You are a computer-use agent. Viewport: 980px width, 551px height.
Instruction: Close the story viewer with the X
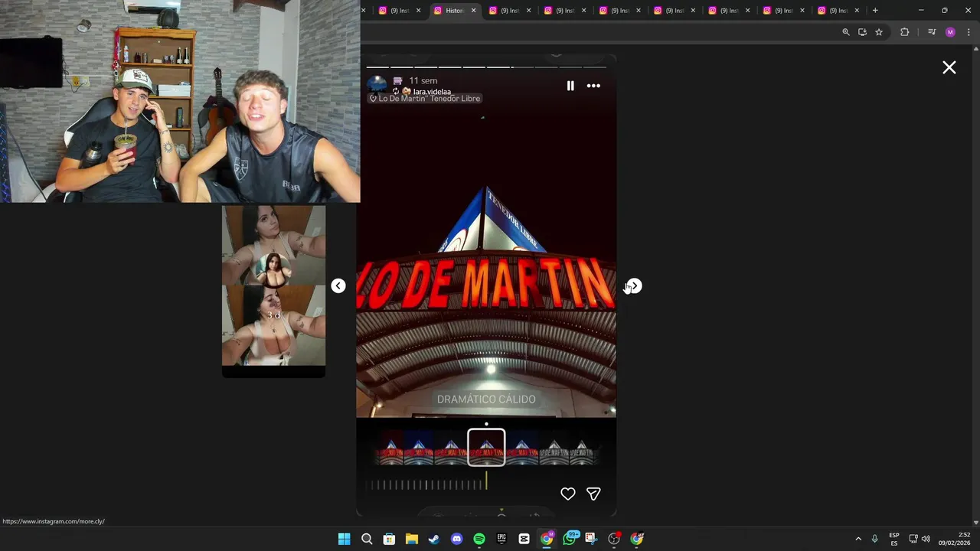[x=949, y=68]
